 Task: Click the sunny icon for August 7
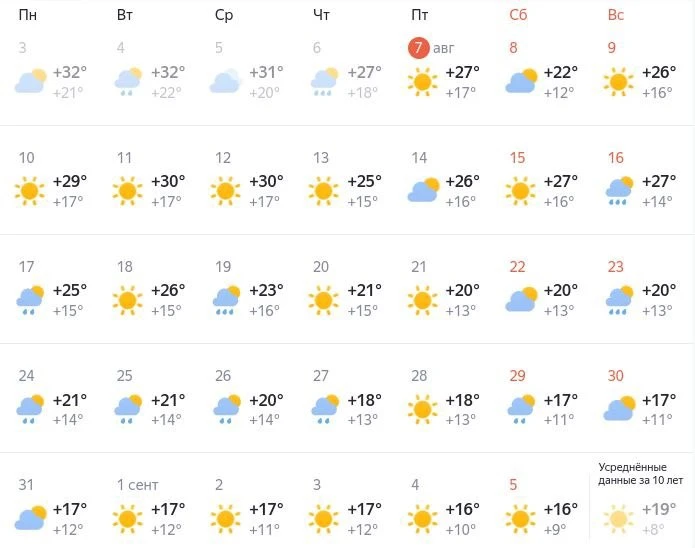click(x=422, y=82)
